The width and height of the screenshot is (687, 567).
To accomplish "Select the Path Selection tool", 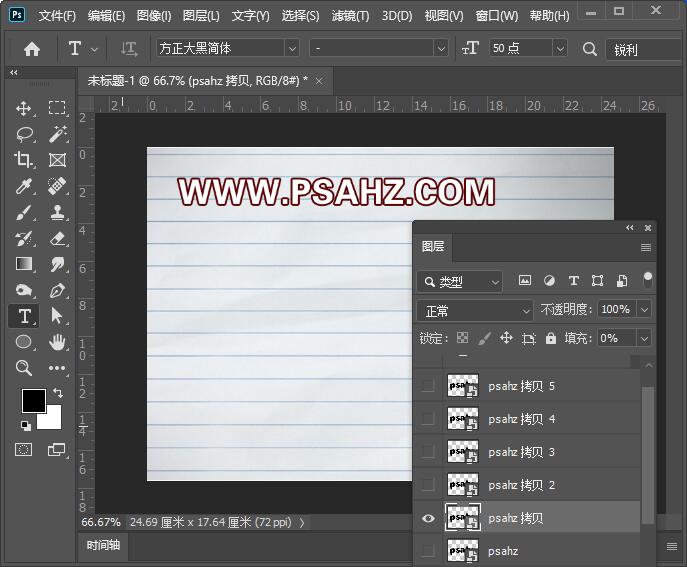I will point(57,316).
